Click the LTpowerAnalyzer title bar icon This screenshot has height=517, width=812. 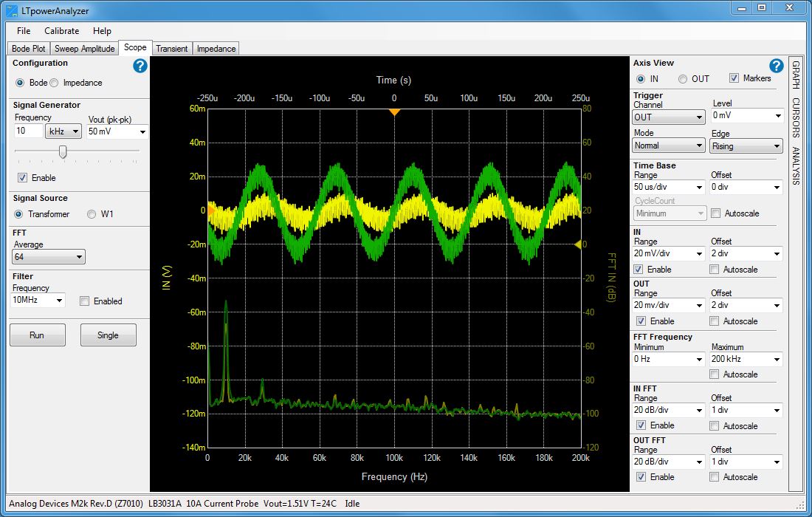pos(10,11)
